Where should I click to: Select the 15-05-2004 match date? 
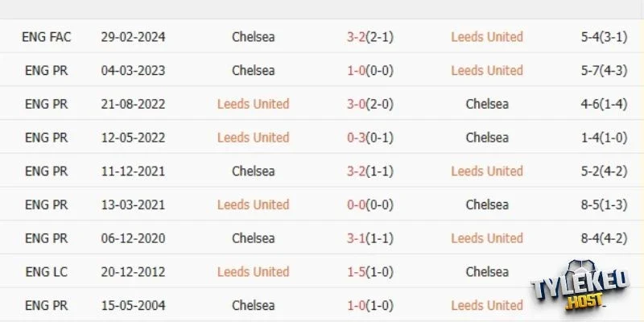(x=134, y=306)
